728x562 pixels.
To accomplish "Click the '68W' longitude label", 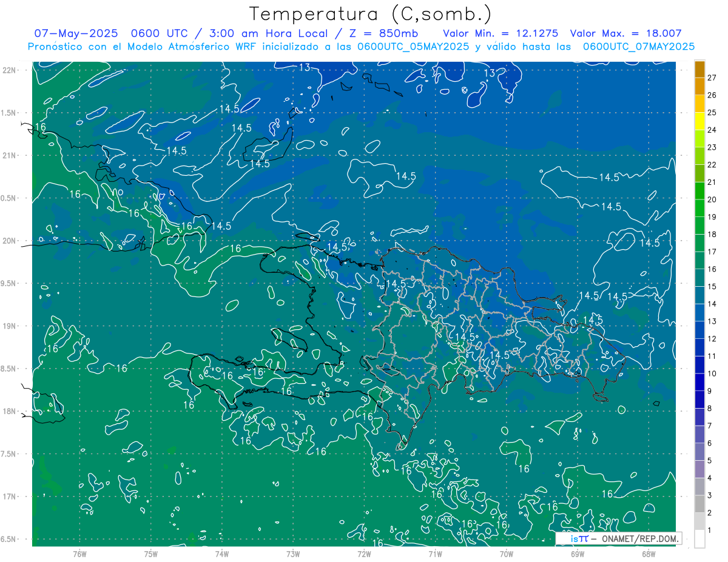I will pos(649,554).
